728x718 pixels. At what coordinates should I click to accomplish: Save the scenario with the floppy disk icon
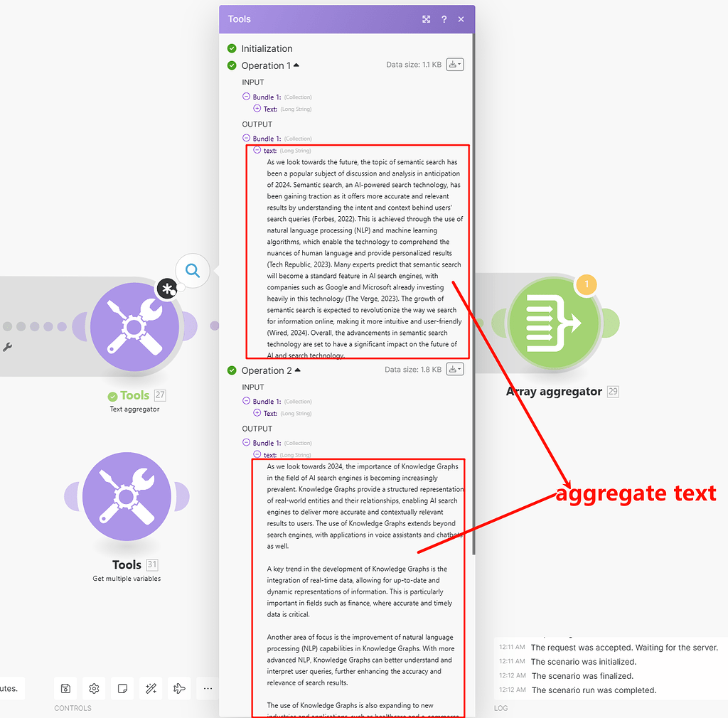pos(65,688)
